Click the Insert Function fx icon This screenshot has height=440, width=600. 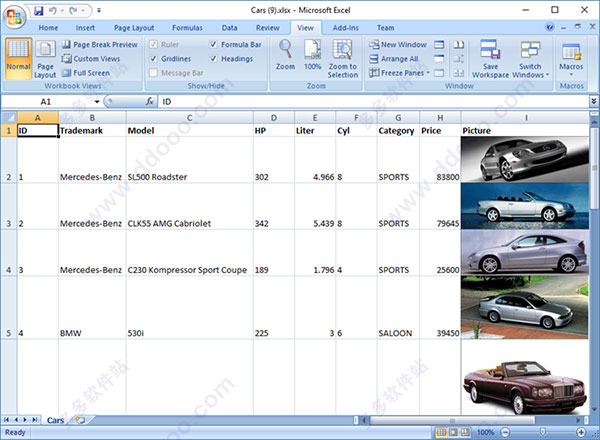pyautogui.click(x=150, y=101)
